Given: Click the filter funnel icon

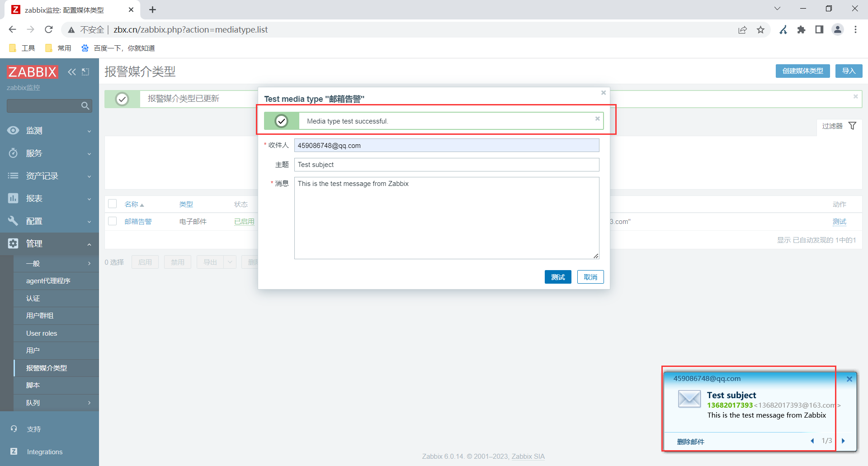Looking at the screenshot, I should coord(852,126).
